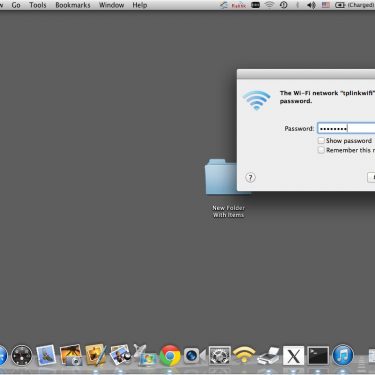Open the Wi-Fi status menu in menu bar
The image size is (375, 375).
click(269, 5)
